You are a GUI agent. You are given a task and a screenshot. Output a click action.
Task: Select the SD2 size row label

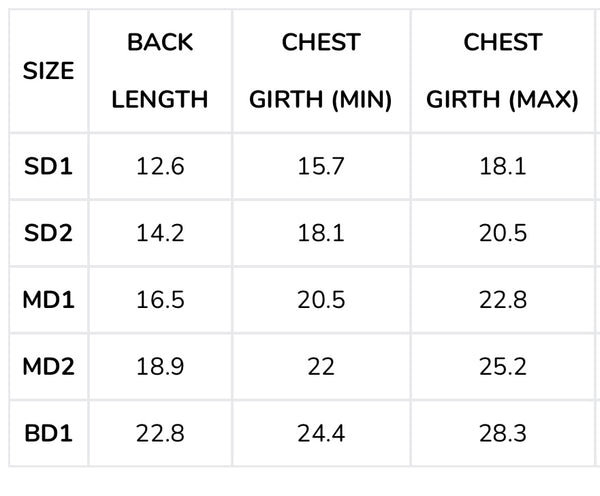click(48, 233)
